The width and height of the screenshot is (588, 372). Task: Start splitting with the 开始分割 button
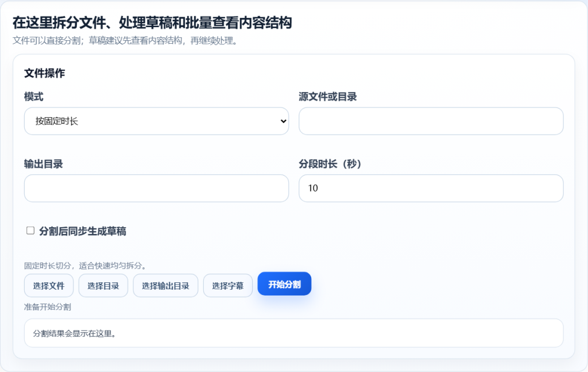tap(284, 284)
